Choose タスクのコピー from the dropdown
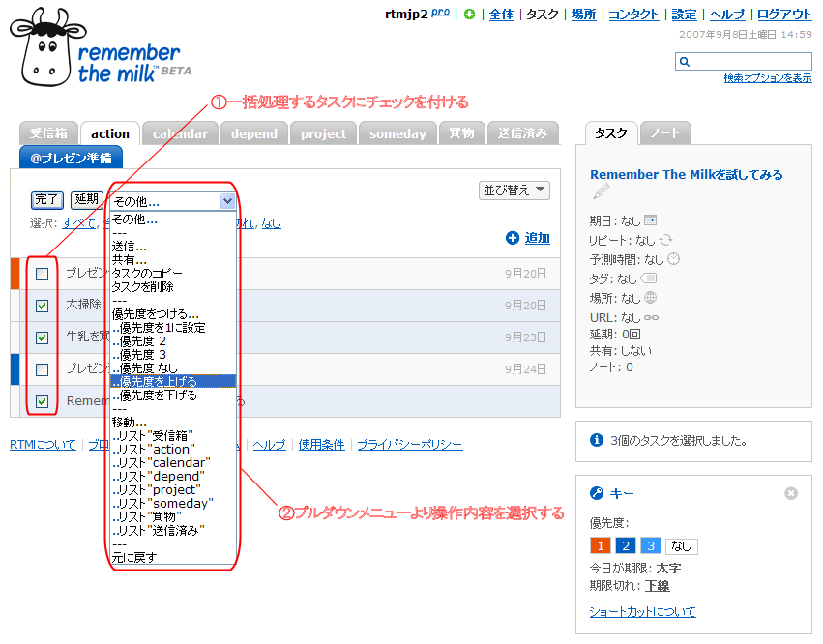The image size is (823, 644). pyautogui.click(x=173, y=274)
